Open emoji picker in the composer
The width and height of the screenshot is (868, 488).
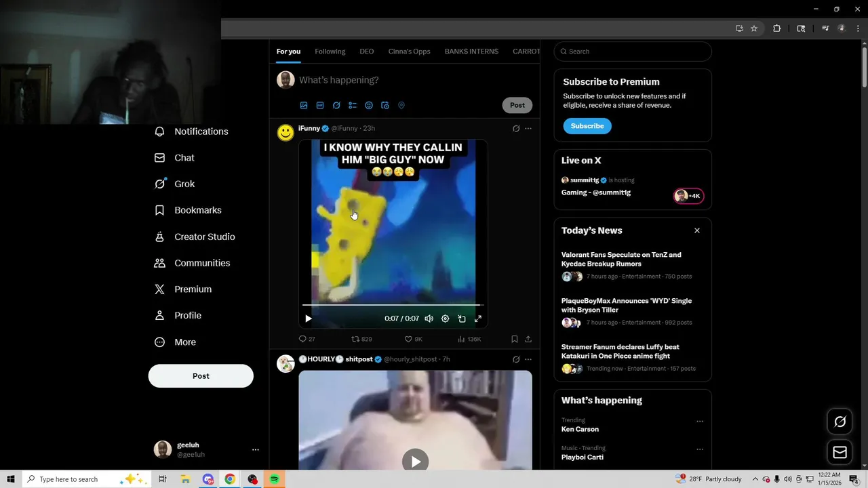click(x=369, y=106)
